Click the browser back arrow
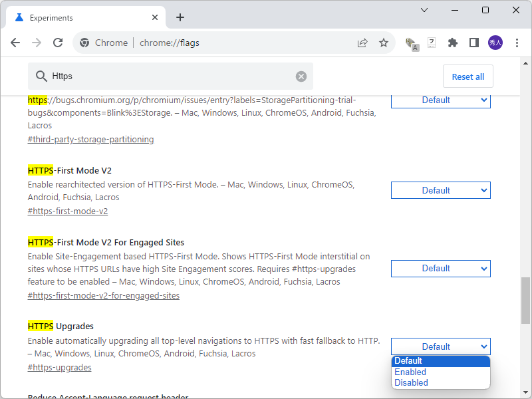Viewport: 532px width, 399px height. pyautogui.click(x=15, y=43)
